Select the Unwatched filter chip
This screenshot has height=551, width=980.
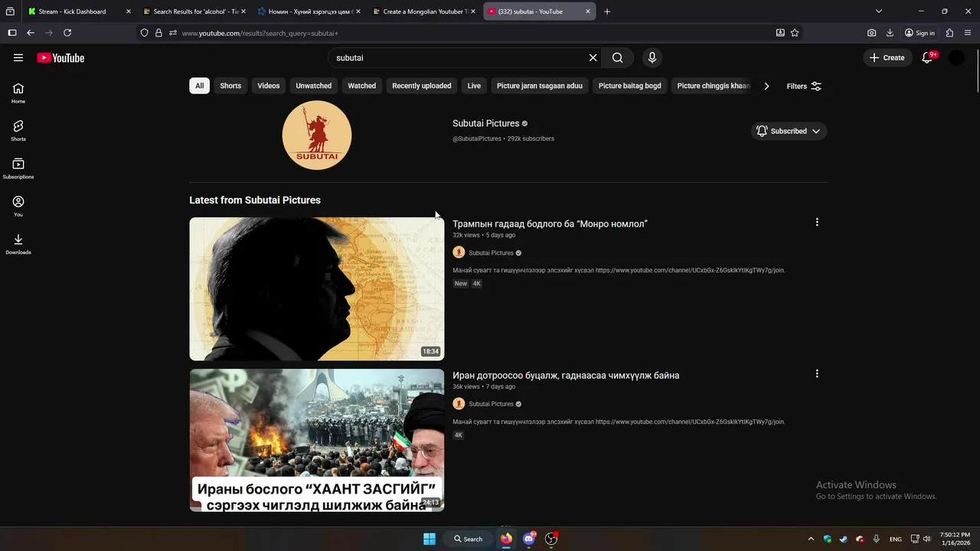click(x=314, y=86)
